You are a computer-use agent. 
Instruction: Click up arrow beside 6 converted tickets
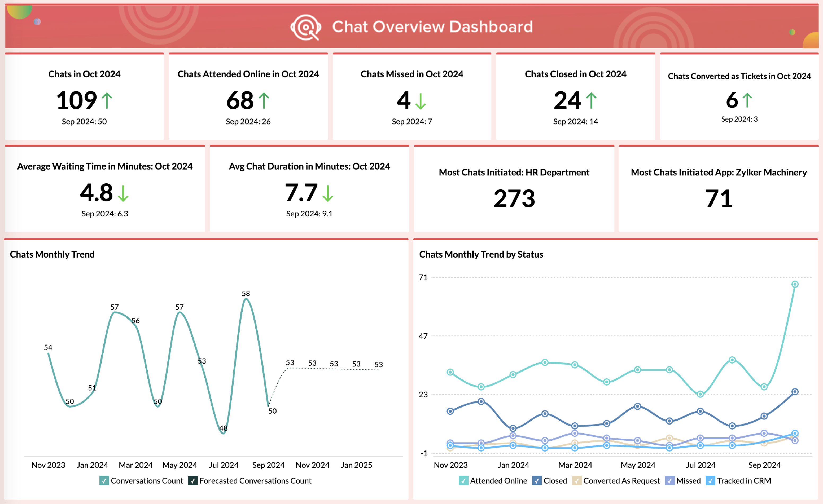747,100
